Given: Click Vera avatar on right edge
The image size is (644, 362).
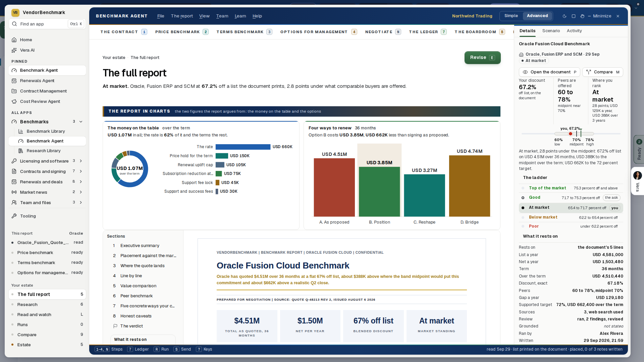Looking at the screenshot, I should point(637,175).
